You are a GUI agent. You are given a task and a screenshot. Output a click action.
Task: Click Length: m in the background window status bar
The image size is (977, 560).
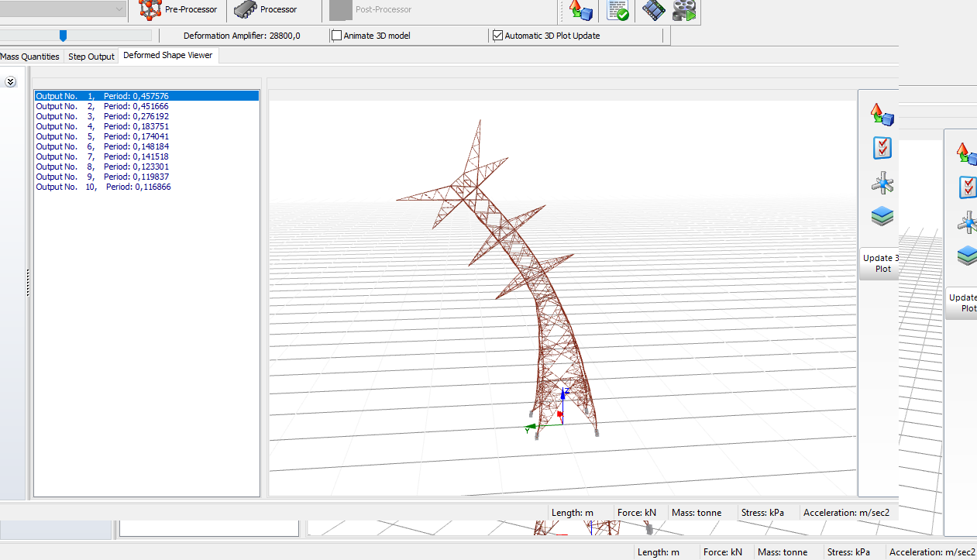(659, 552)
